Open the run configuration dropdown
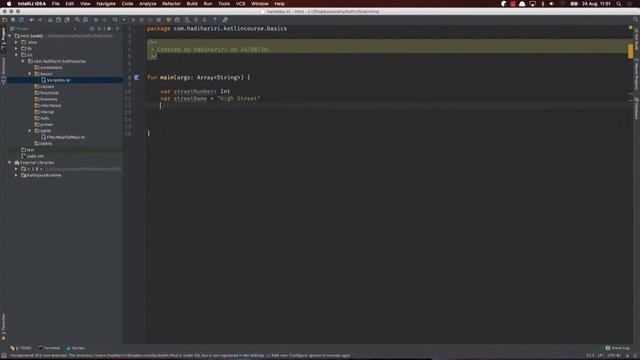640x360 pixels. click(x=124, y=20)
